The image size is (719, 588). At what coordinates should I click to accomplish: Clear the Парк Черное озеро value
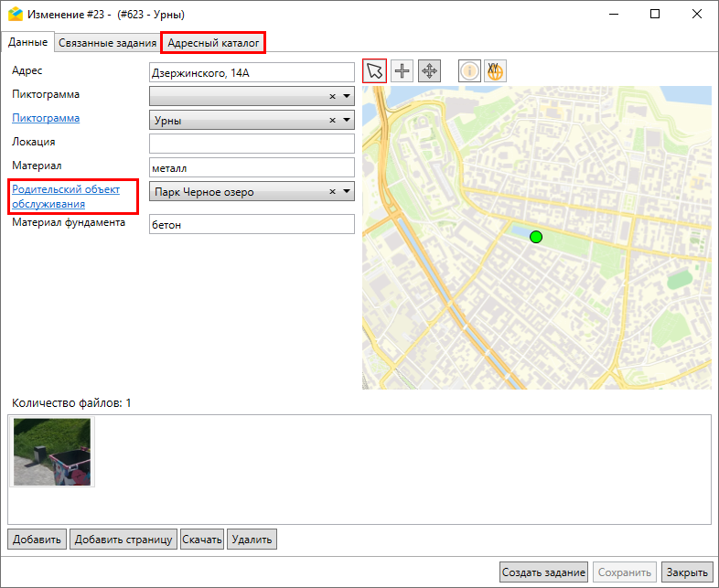pyautogui.click(x=333, y=192)
